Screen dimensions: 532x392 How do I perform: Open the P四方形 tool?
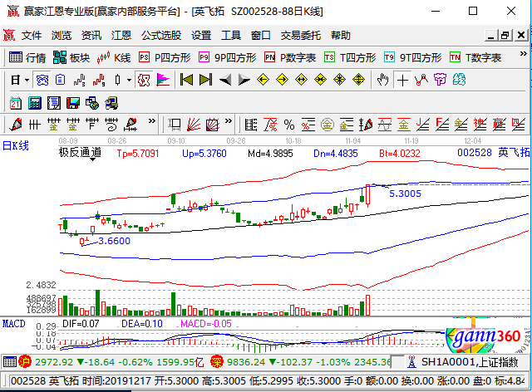pos(165,57)
